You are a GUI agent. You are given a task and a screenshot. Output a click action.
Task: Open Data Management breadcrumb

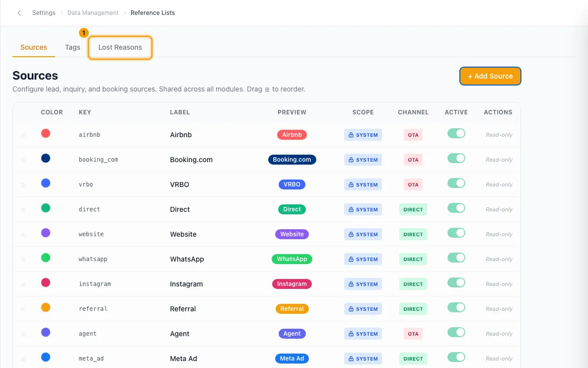point(93,13)
